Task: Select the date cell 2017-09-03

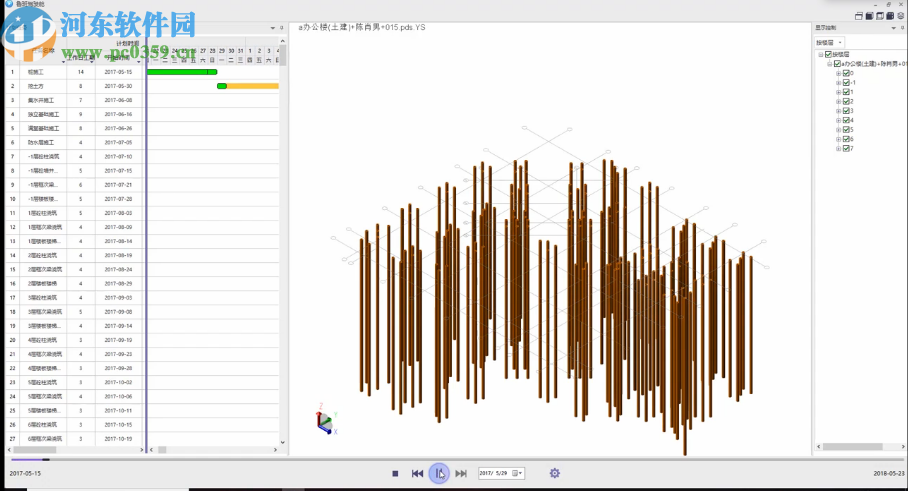Action: 118,298
